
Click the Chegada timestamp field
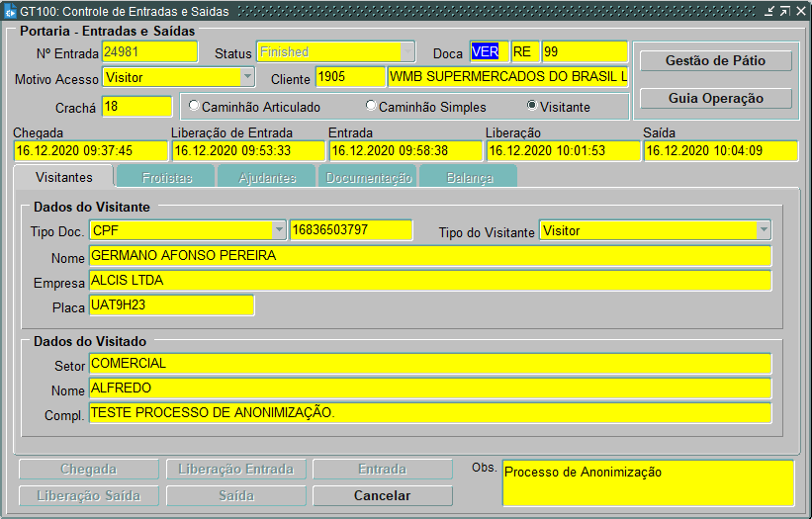[x=91, y=151]
